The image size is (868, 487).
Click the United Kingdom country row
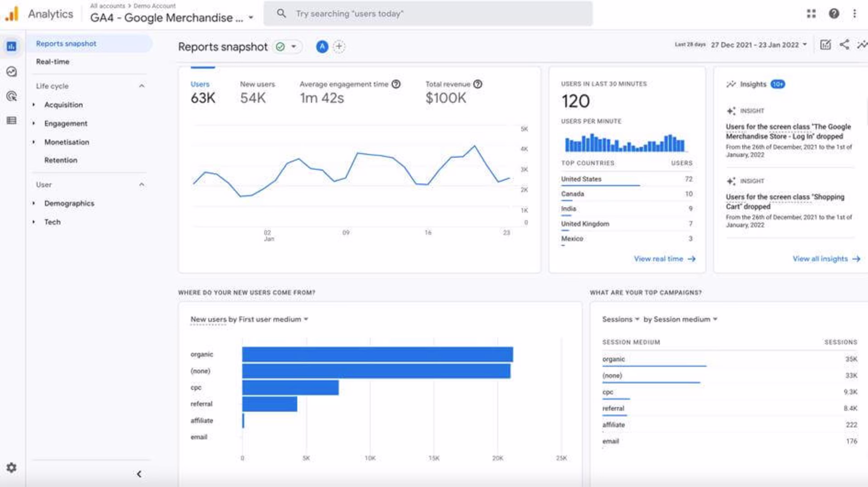pos(627,224)
